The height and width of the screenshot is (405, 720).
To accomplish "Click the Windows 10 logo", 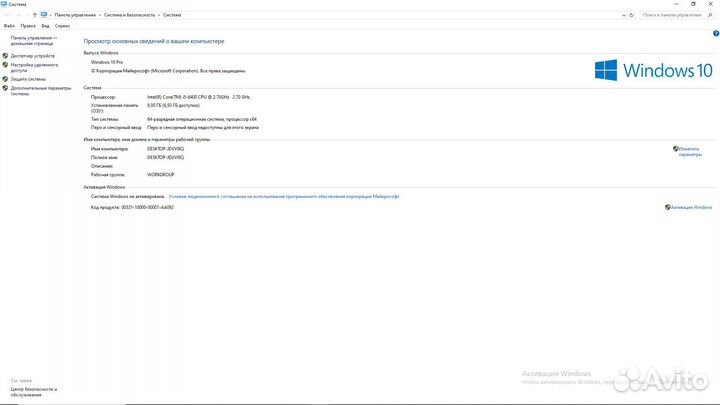I will (x=654, y=70).
